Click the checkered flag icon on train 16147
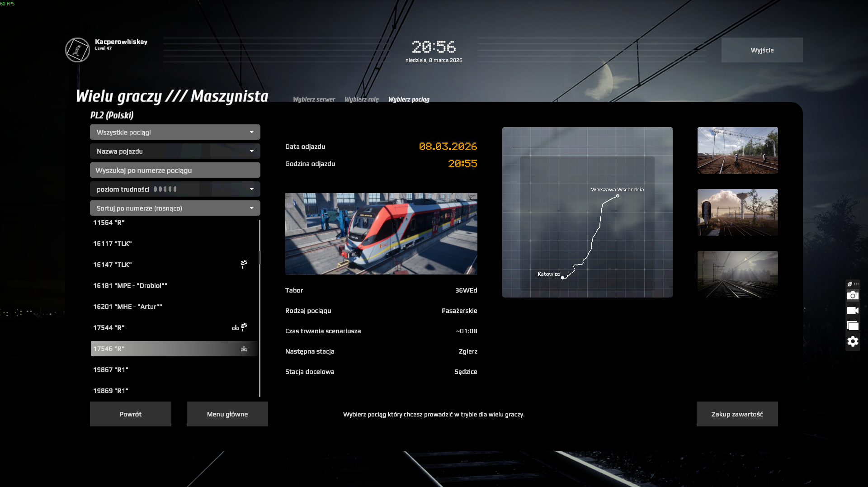The width and height of the screenshot is (868, 487). pyautogui.click(x=244, y=264)
